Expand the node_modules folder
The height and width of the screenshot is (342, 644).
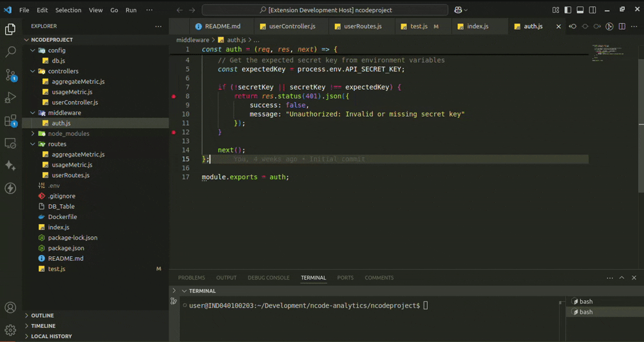32,133
